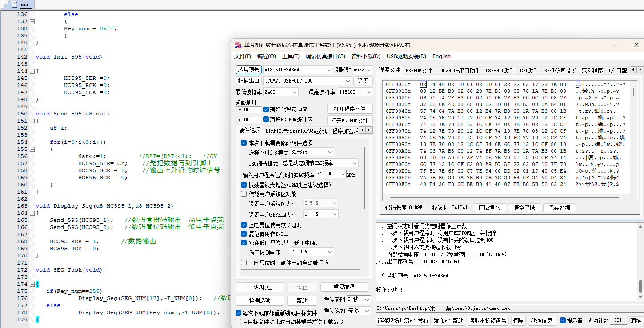Switch to the Link1D/Writer1A/U8W脱机 tab

(x=296, y=130)
